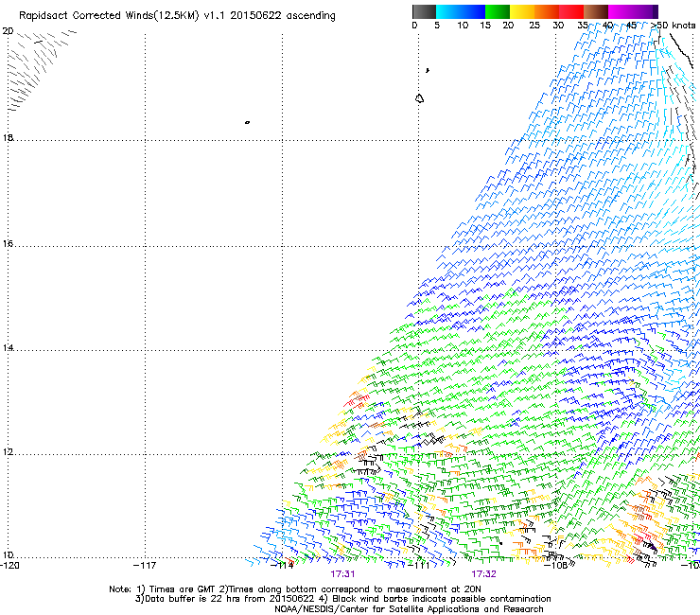The width and height of the screenshot is (700, 615).
Task: Click the purple "17:31" time stamp
Action: (342, 573)
